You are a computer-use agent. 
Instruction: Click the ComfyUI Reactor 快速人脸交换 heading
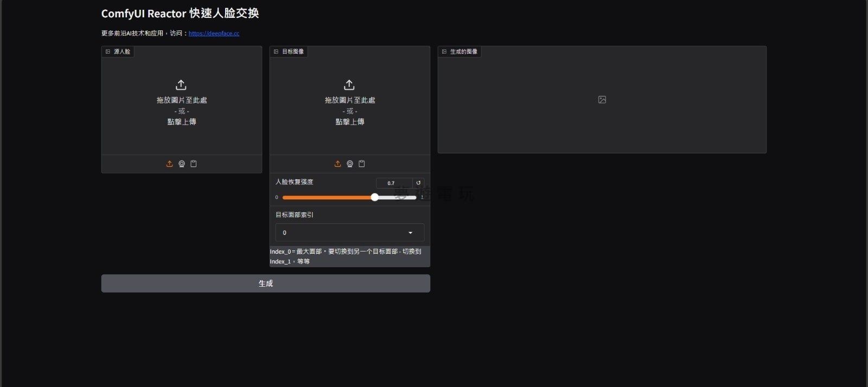tap(180, 14)
